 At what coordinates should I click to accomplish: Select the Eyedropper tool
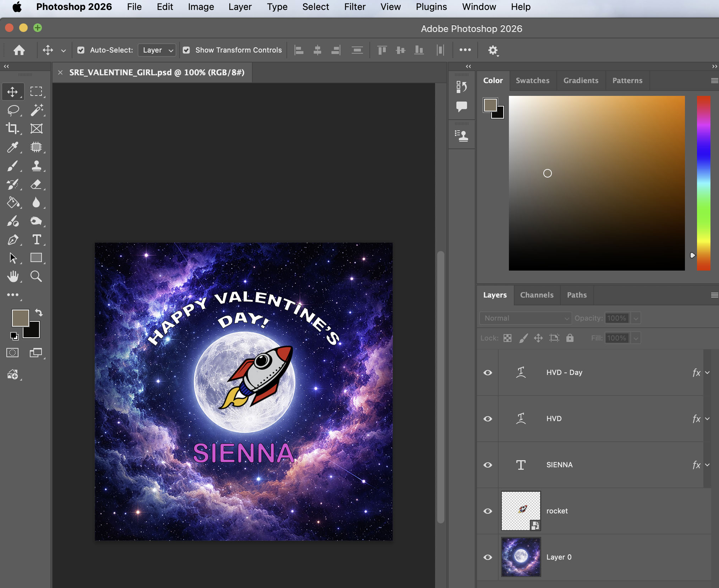13,147
